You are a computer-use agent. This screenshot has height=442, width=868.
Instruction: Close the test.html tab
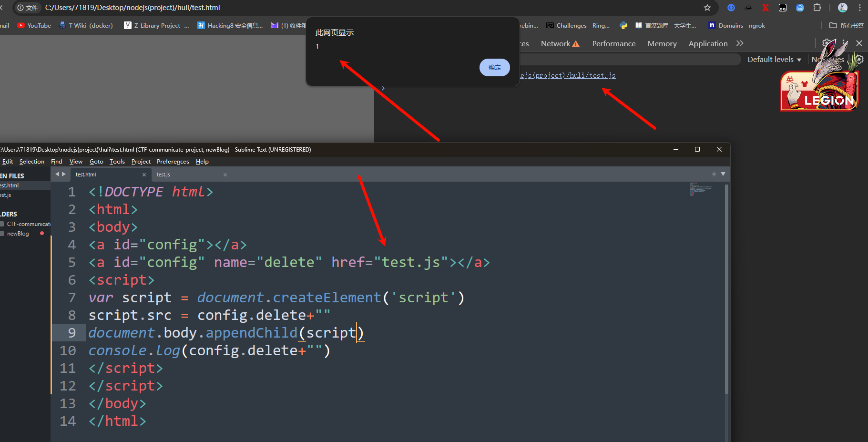144,175
